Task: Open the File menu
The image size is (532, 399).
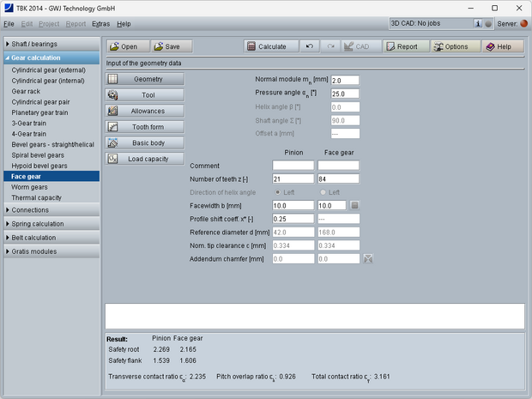Action: tap(9, 23)
